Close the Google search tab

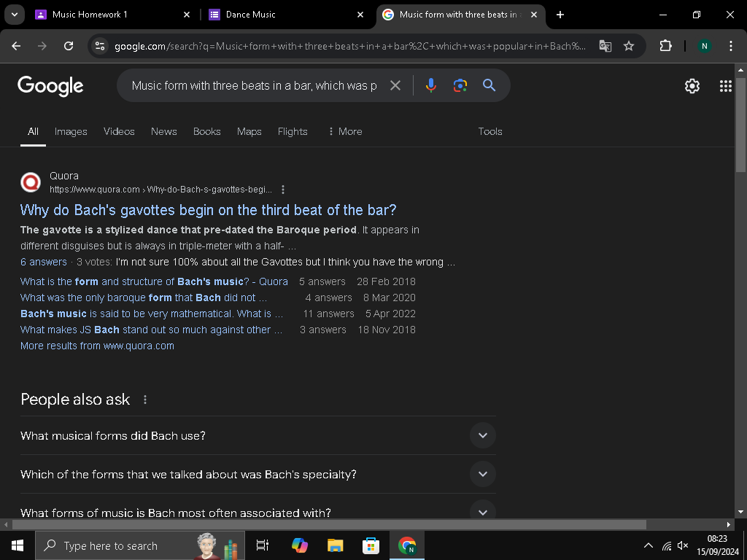coord(534,15)
